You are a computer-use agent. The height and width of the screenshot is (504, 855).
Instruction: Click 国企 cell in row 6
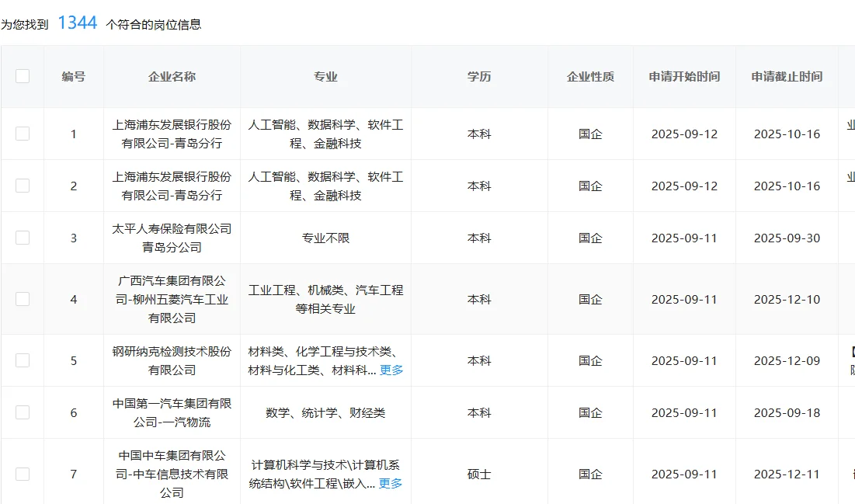tap(590, 413)
